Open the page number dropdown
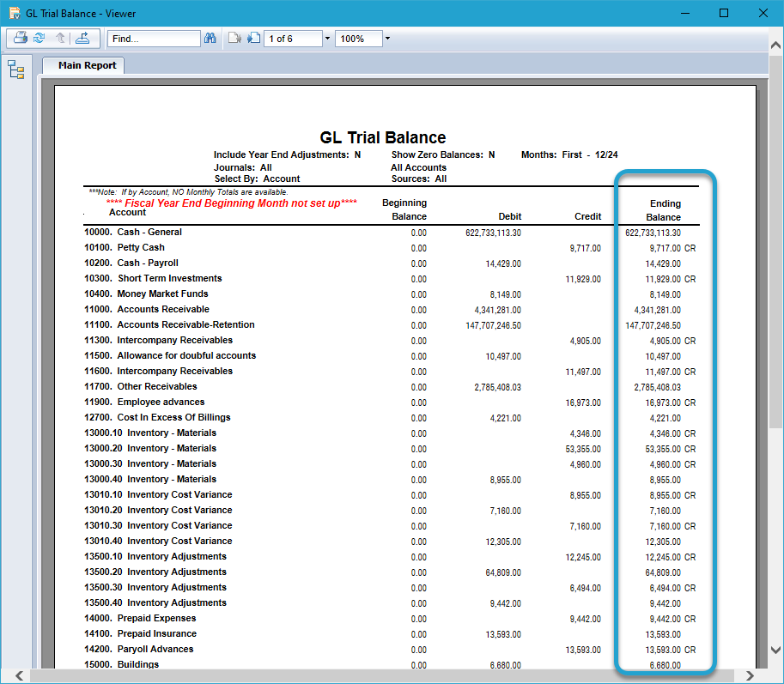The width and height of the screenshot is (784, 684). point(327,39)
